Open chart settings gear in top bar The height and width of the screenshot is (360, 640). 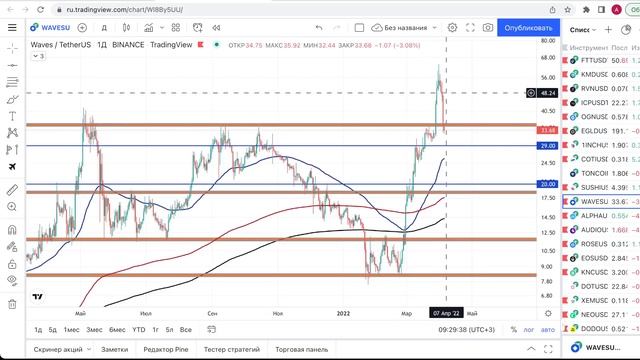452,27
